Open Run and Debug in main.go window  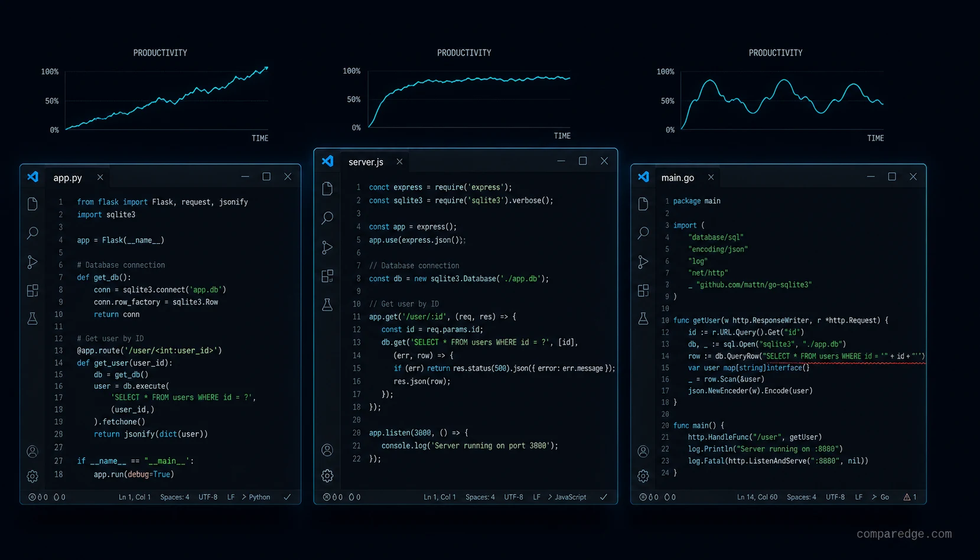pyautogui.click(x=643, y=262)
